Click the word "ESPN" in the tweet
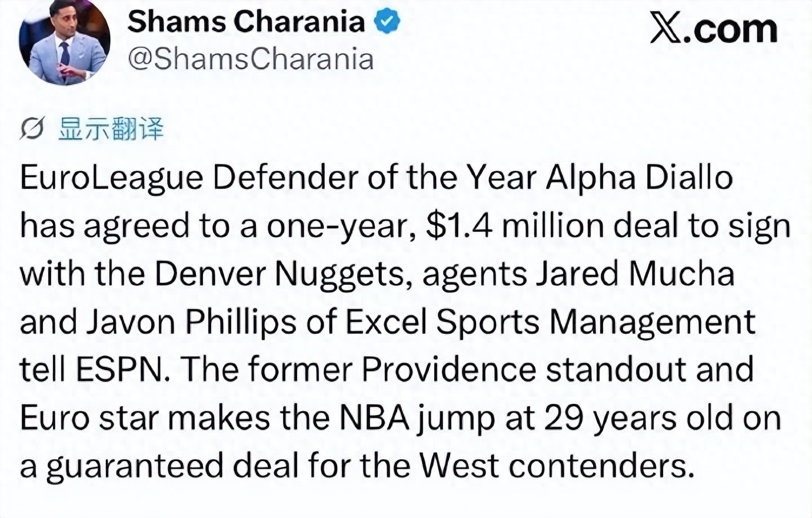The height and width of the screenshot is (518, 812). click(x=123, y=370)
